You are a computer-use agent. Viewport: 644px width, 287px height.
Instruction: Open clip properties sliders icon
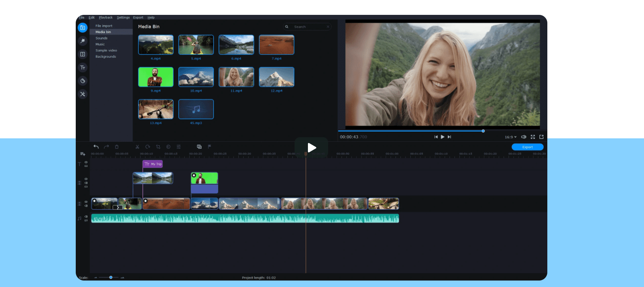click(x=179, y=147)
